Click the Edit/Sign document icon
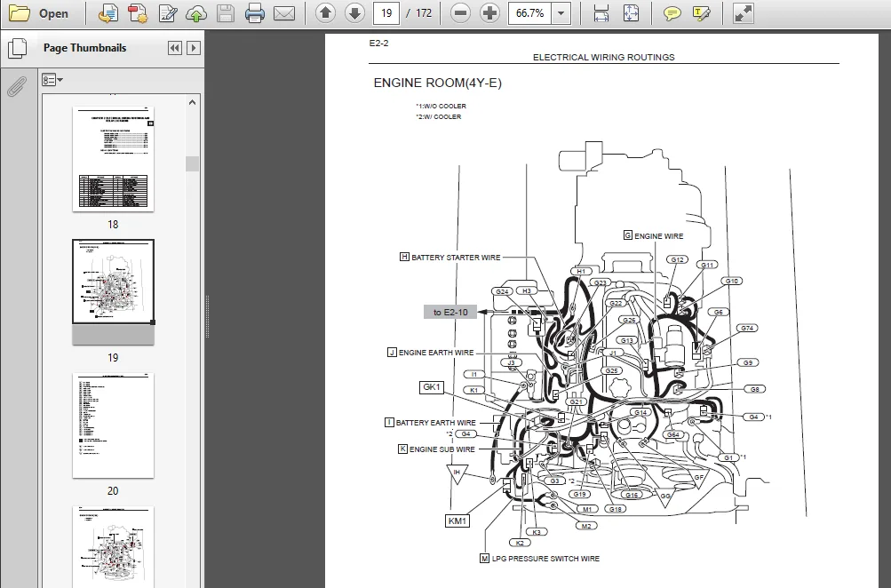Image resolution: width=891 pixels, height=588 pixels. coord(167,13)
